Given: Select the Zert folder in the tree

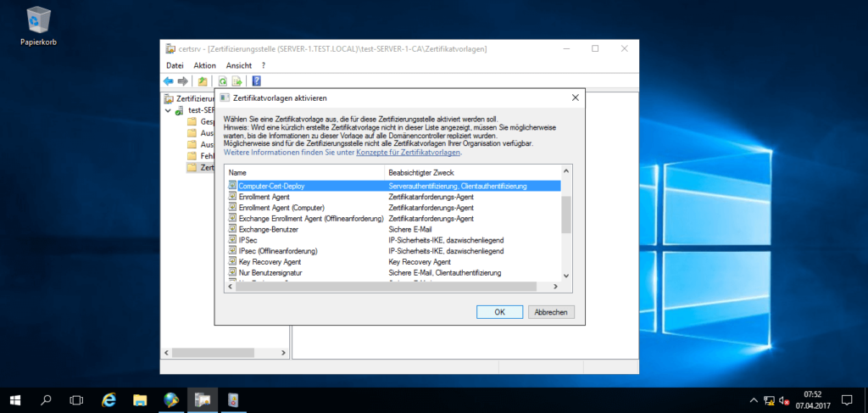Looking at the screenshot, I should 207,167.
